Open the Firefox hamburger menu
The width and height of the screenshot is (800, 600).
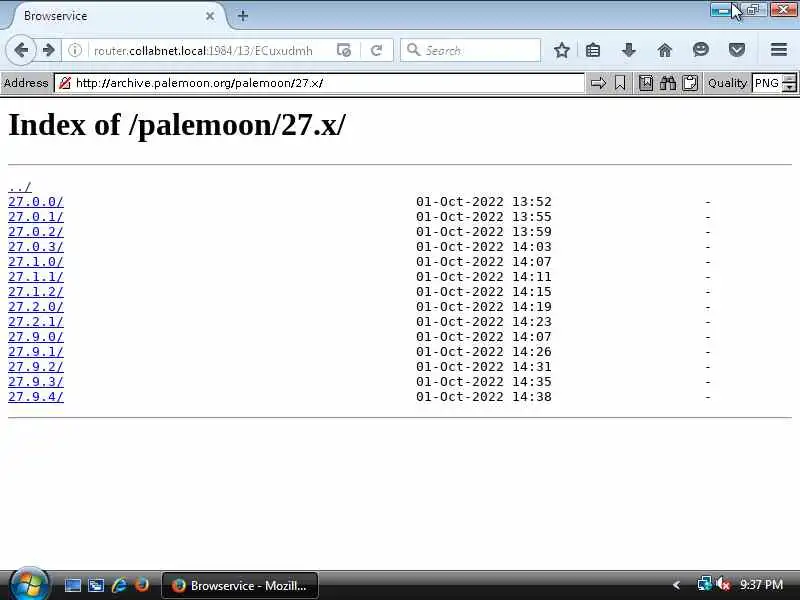(x=779, y=49)
